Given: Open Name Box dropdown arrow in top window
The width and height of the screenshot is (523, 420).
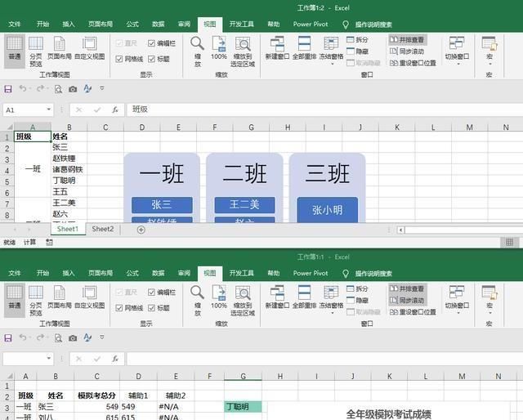Looking at the screenshot, I should point(49,109).
